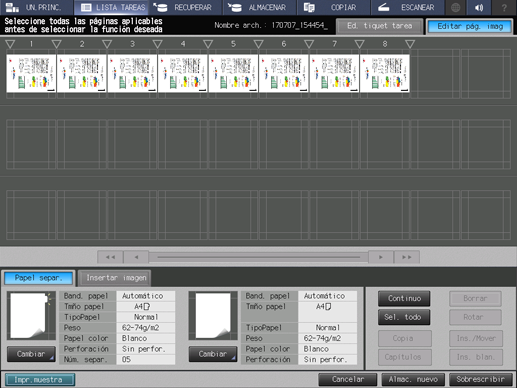The width and height of the screenshot is (517, 388).
Task: Select insertion marker after page 8
Action: 410,44
